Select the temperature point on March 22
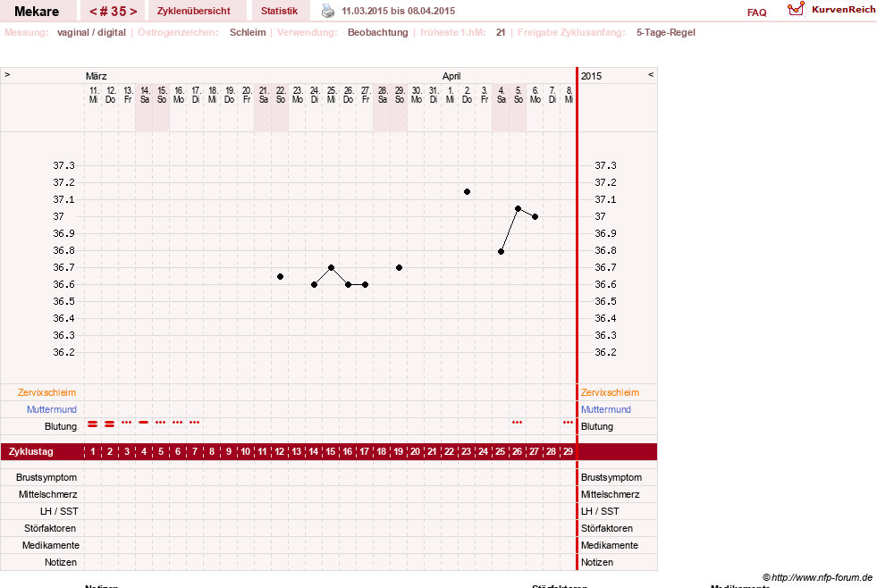 coord(280,277)
